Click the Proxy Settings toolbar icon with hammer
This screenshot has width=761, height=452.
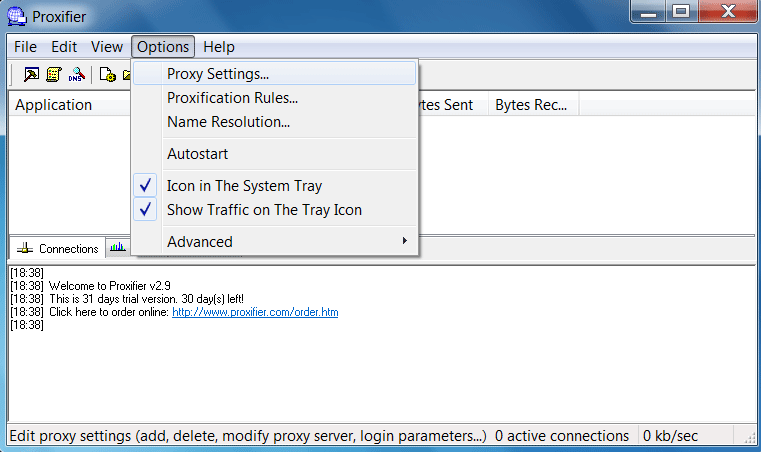tap(32, 75)
